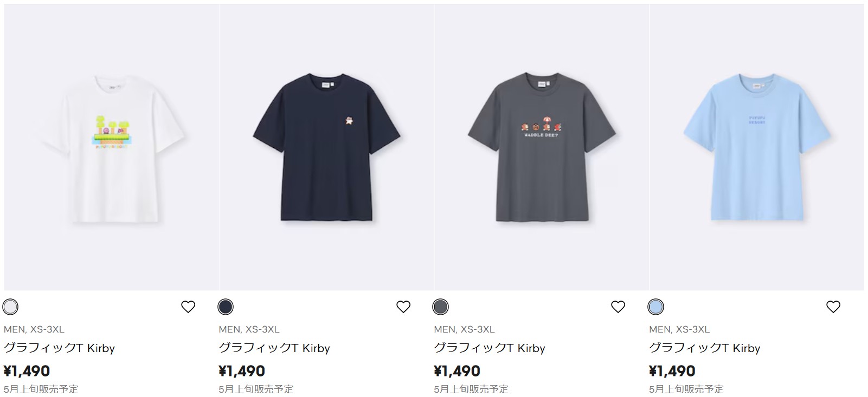Select the white color swatch
The width and height of the screenshot is (868, 397).
tap(10, 307)
